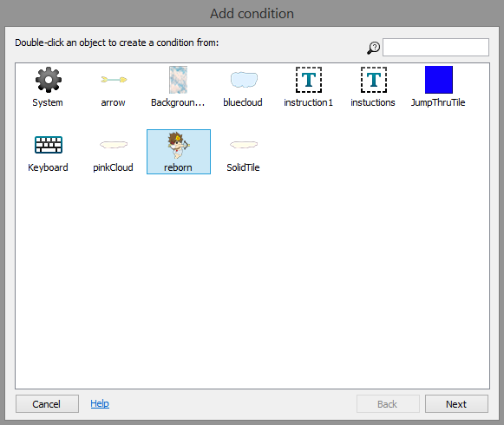Click the Cancel button
This screenshot has height=425, width=504.
click(47, 404)
